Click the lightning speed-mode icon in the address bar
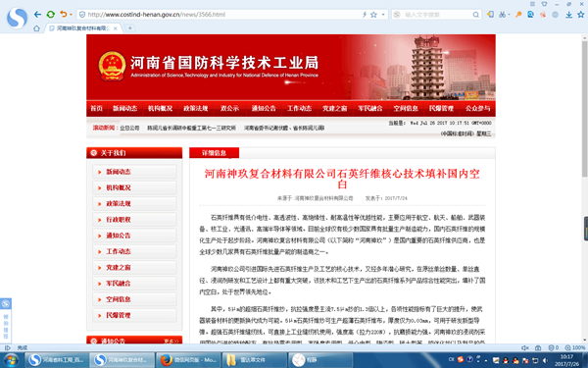Viewport: 588px width, 368px height. tap(365, 15)
